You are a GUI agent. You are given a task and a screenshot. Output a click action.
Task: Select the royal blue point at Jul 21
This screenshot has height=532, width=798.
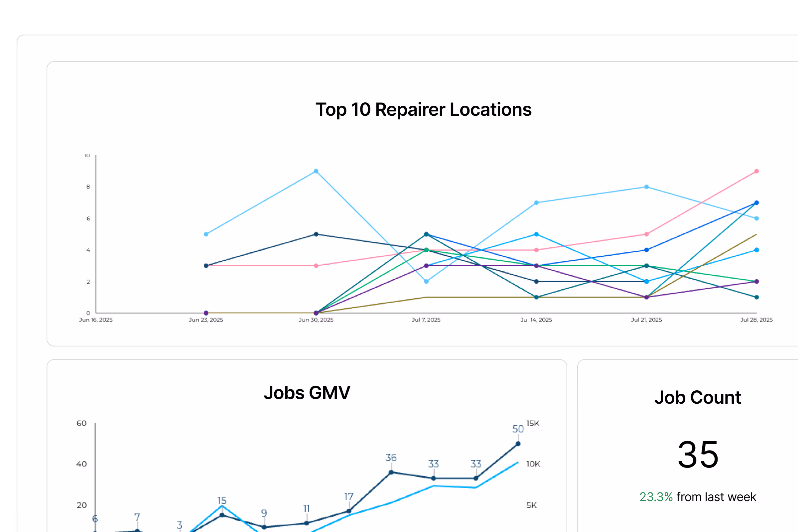(x=646, y=250)
